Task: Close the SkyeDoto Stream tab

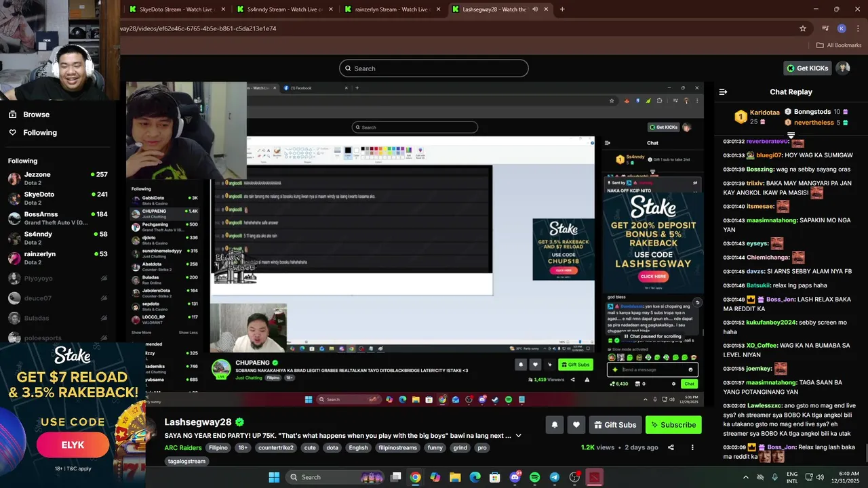Action: (222, 9)
